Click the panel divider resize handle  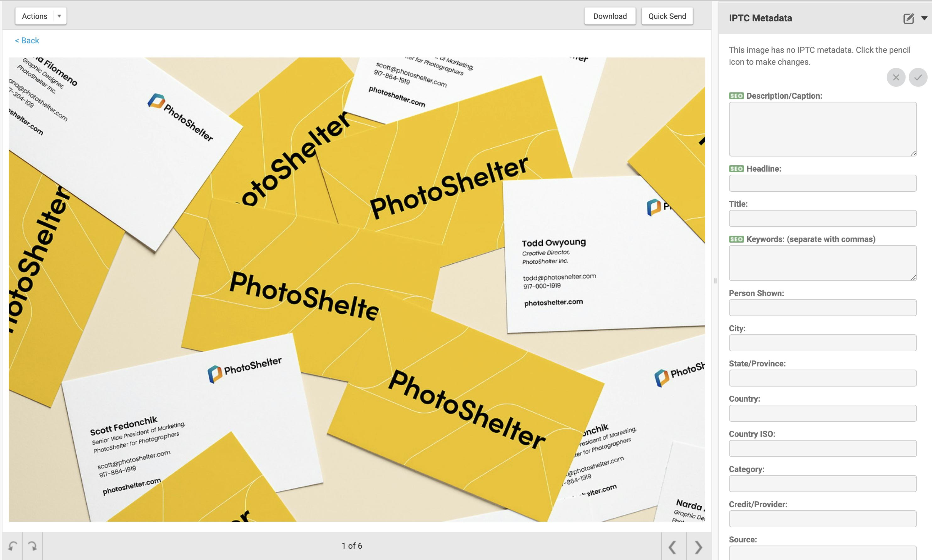point(715,281)
